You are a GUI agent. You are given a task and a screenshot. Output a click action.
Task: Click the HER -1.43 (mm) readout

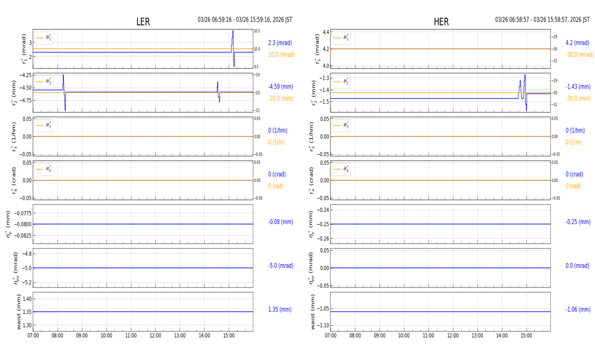[x=578, y=87]
